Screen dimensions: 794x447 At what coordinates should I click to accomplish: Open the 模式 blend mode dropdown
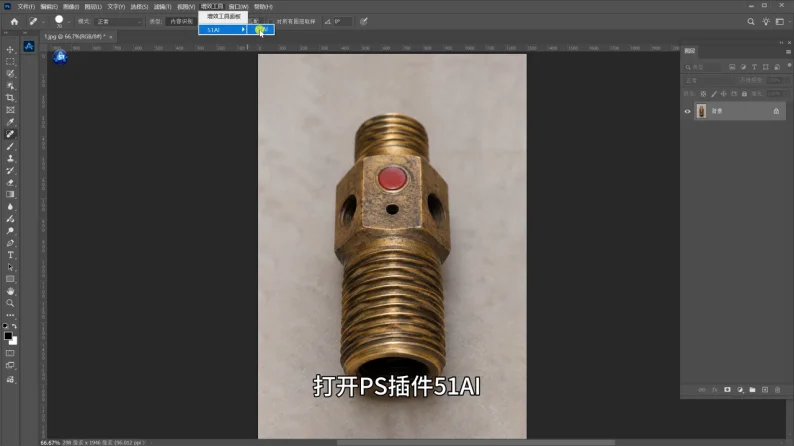(x=119, y=22)
